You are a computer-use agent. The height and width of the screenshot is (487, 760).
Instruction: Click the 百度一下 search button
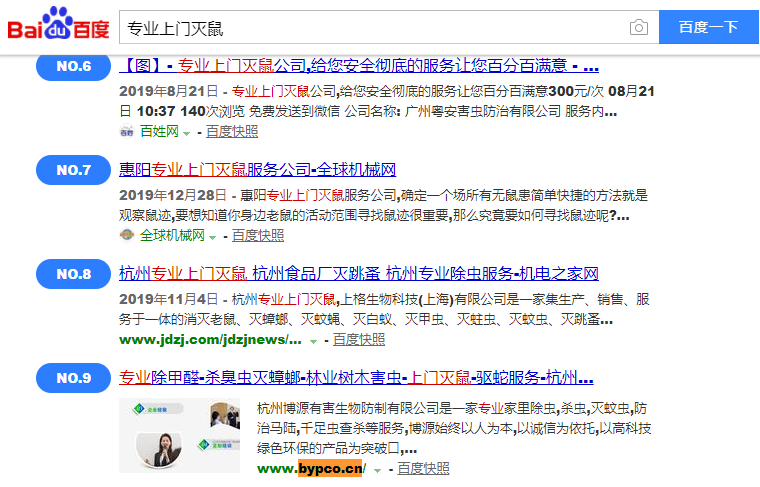(x=708, y=27)
